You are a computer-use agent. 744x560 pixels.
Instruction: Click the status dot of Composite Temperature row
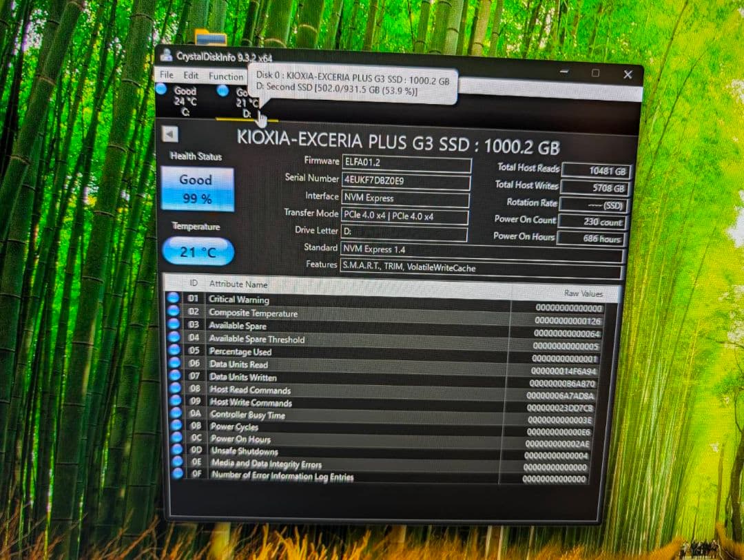(173, 311)
